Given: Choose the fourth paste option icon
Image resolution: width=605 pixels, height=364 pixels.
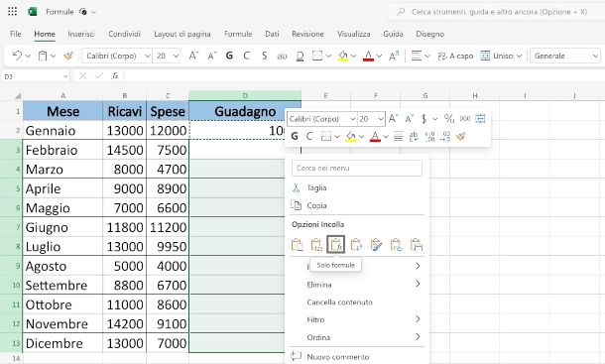Looking at the screenshot, I should [x=356, y=245].
